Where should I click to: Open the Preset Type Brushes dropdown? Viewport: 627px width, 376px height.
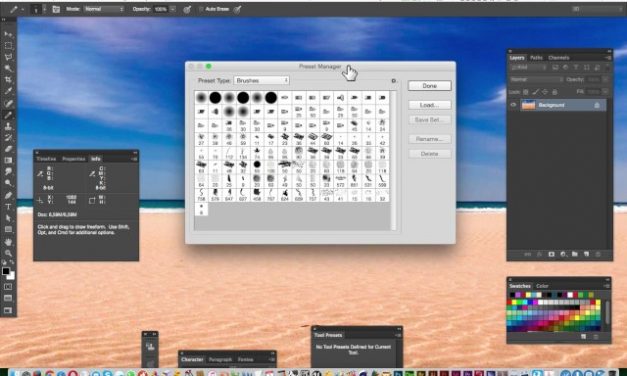pos(261,80)
